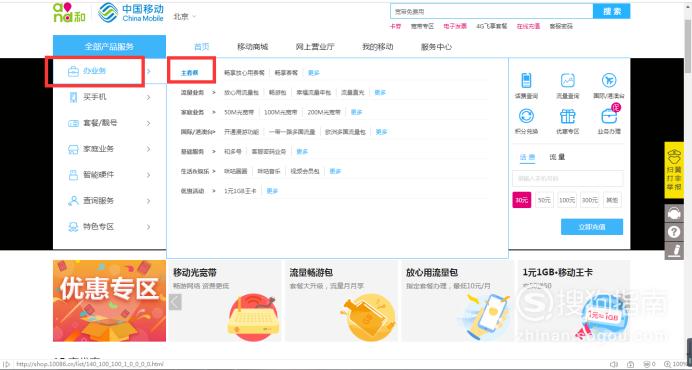Viewport: 692px width, 370px height.
Task: Open the 移动商城 nav tab
Action: tap(252, 47)
